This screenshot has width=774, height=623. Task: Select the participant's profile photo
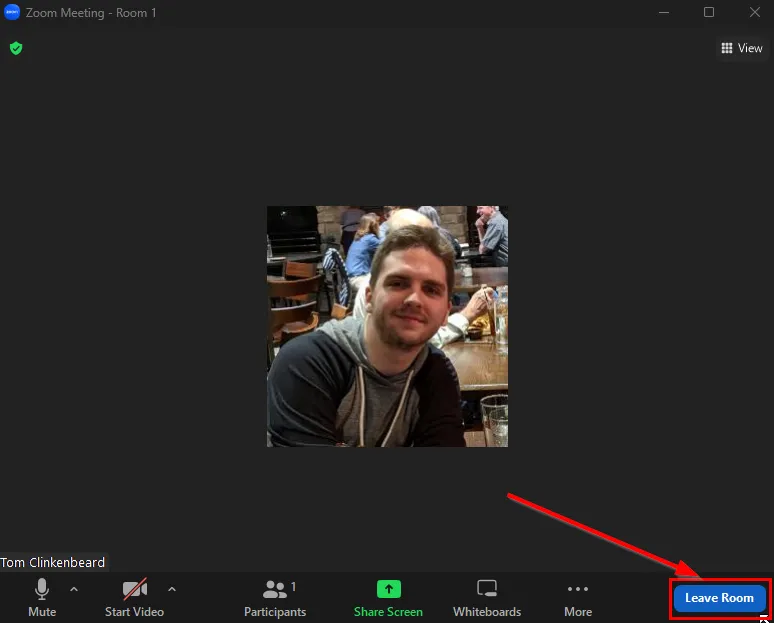pos(387,326)
